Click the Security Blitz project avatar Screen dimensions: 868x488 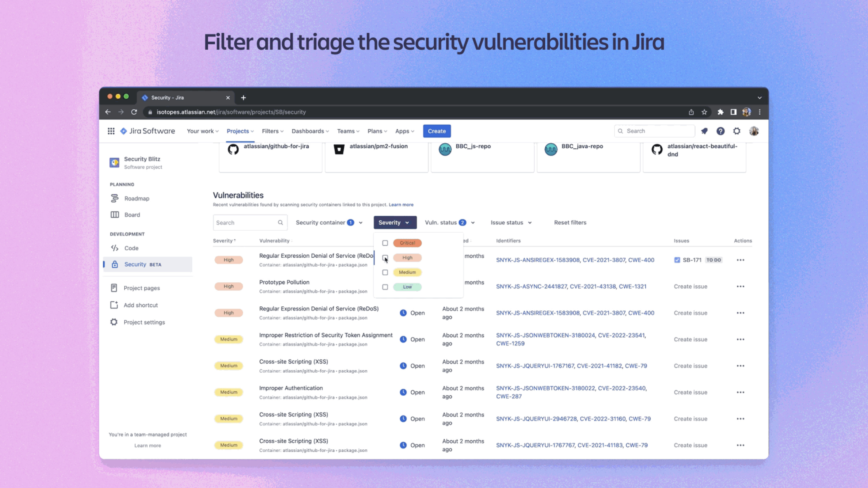click(x=114, y=162)
